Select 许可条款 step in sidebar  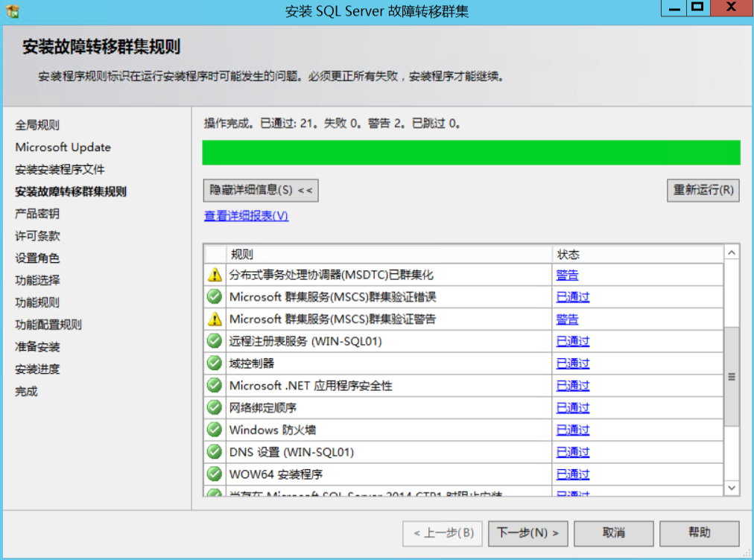pos(37,235)
